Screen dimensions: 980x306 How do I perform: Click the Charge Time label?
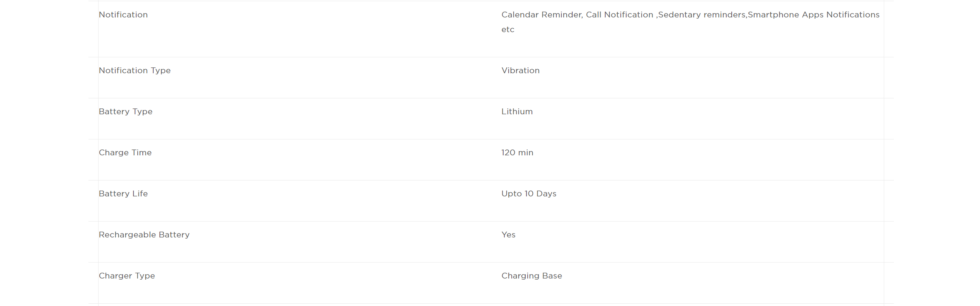coord(125,153)
